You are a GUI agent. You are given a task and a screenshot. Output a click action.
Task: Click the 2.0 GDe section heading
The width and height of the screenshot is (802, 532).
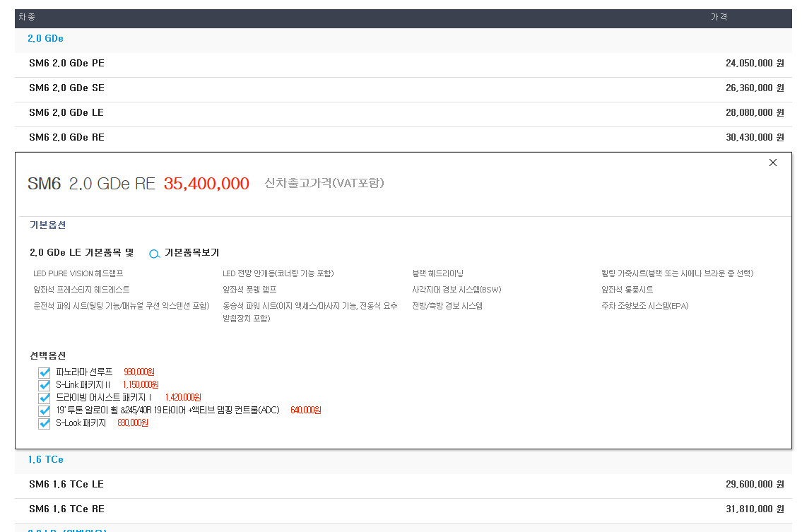(x=45, y=38)
